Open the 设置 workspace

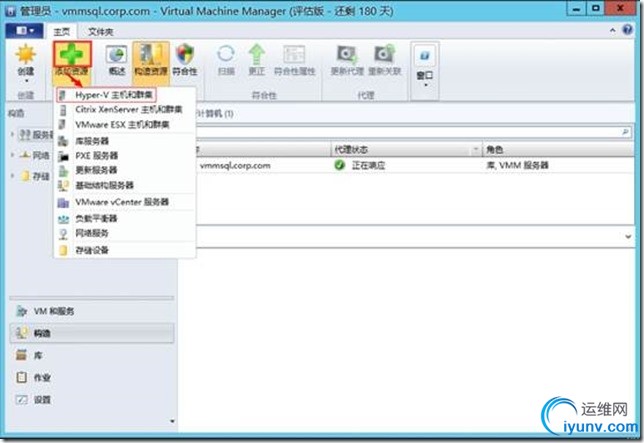[x=92, y=399]
